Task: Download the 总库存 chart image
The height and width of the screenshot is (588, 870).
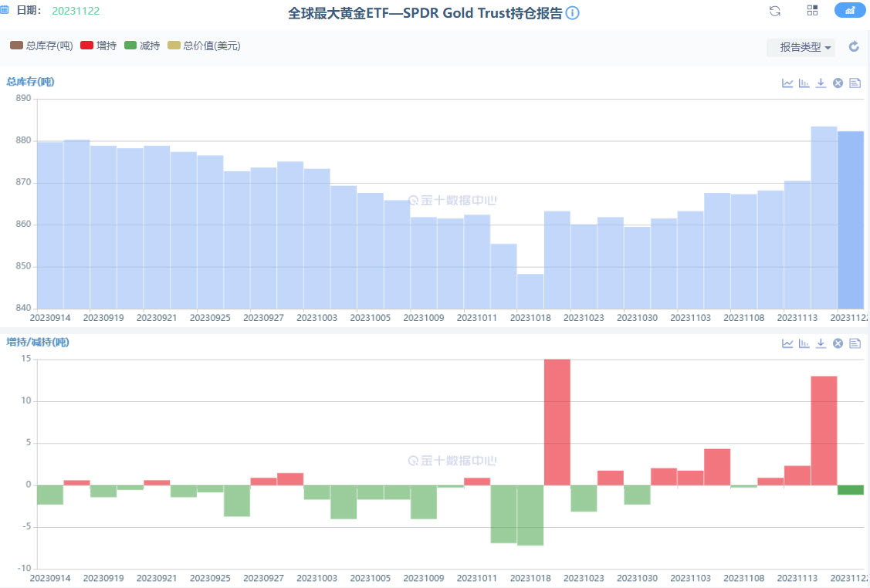Action: (x=821, y=83)
